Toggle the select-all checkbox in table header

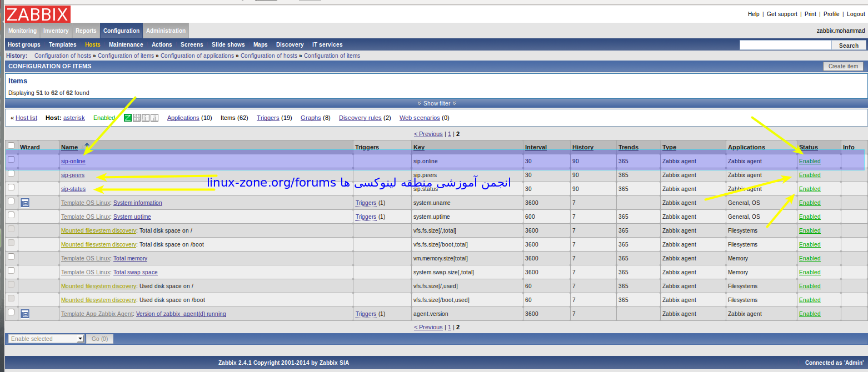pos(11,145)
